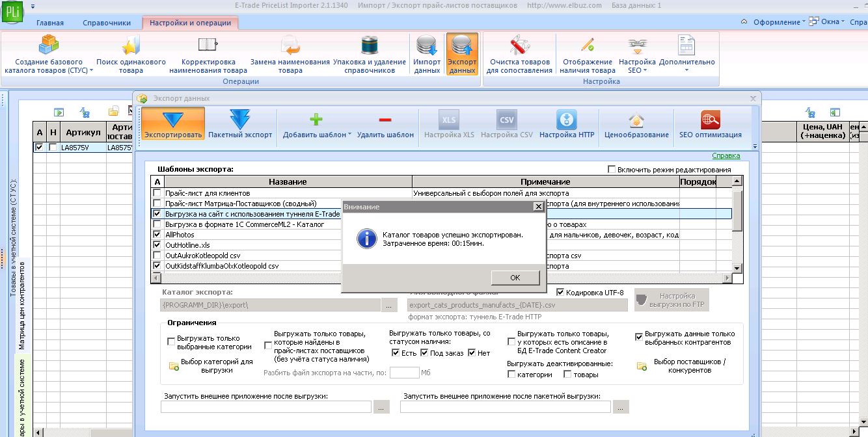The height and width of the screenshot is (437, 868).
Task: Toggle deactivated товары checkbox
Action: [x=567, y=375]
